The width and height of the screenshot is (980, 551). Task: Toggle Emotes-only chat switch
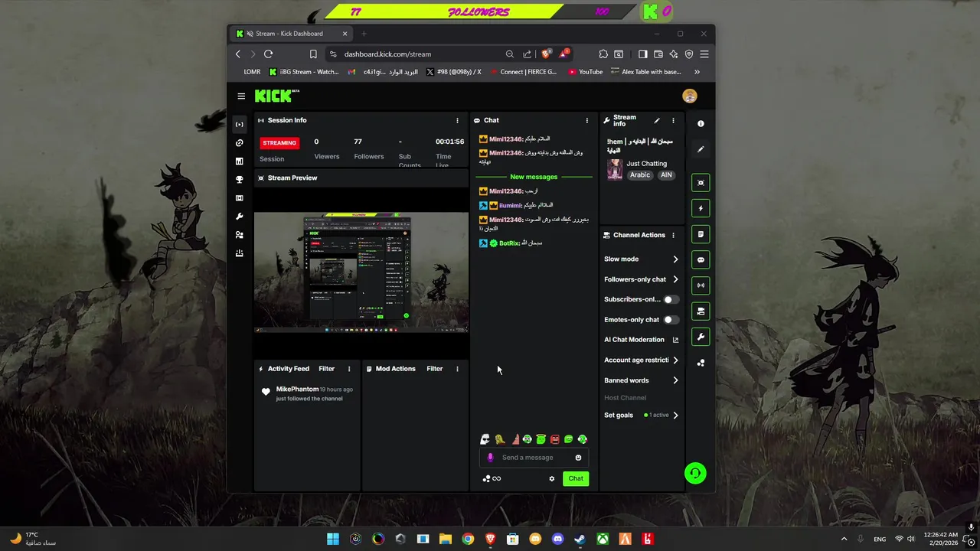point(671,320)
